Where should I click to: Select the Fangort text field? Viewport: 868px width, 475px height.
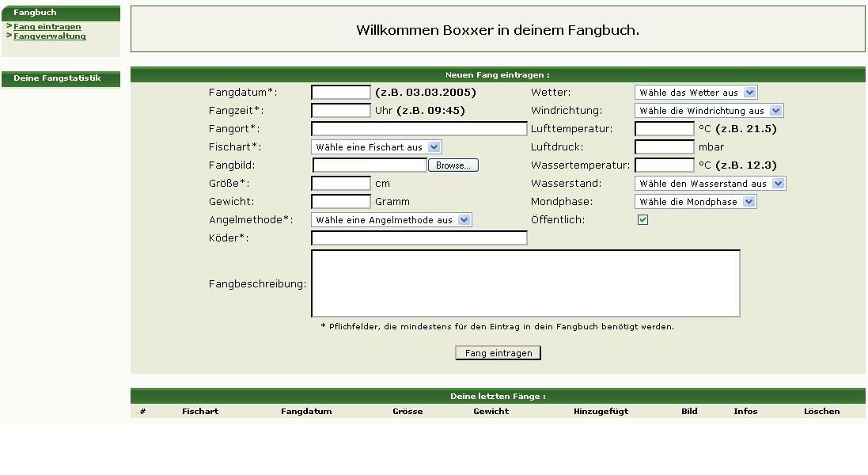(419, 129)
